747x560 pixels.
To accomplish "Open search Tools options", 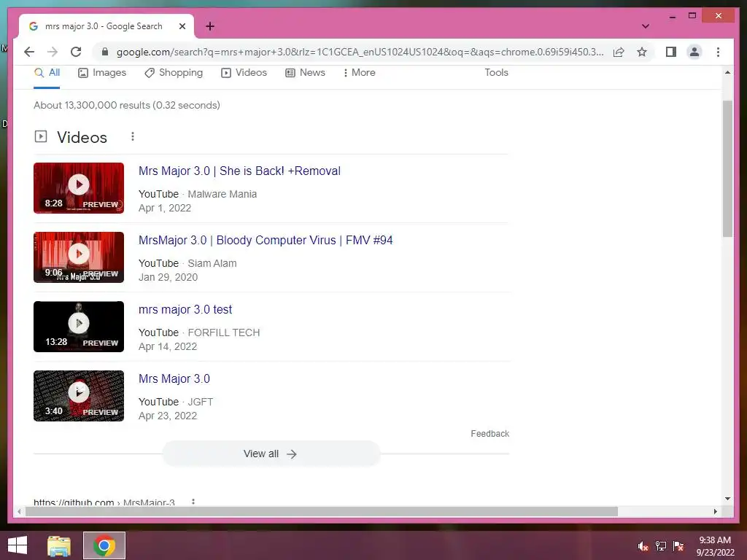I will pyautogui.click(x=496, y=73).
